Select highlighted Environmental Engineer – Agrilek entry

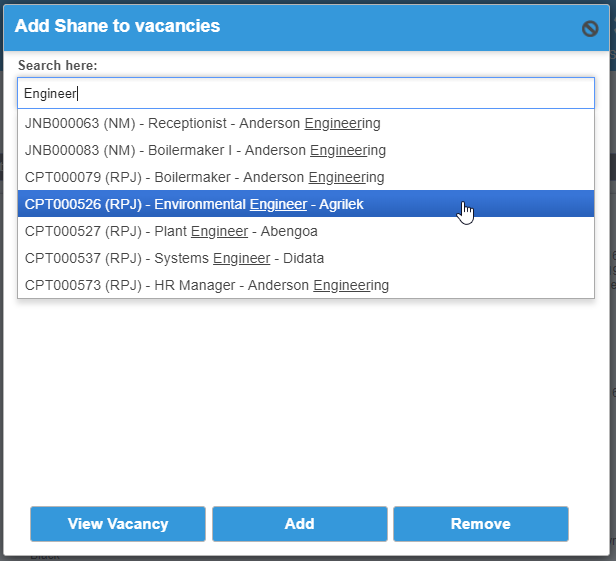click(x=306, y=204)
